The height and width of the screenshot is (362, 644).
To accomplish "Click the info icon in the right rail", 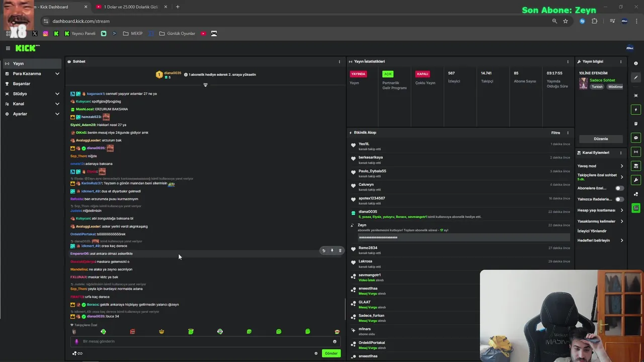I will (636, 63).
